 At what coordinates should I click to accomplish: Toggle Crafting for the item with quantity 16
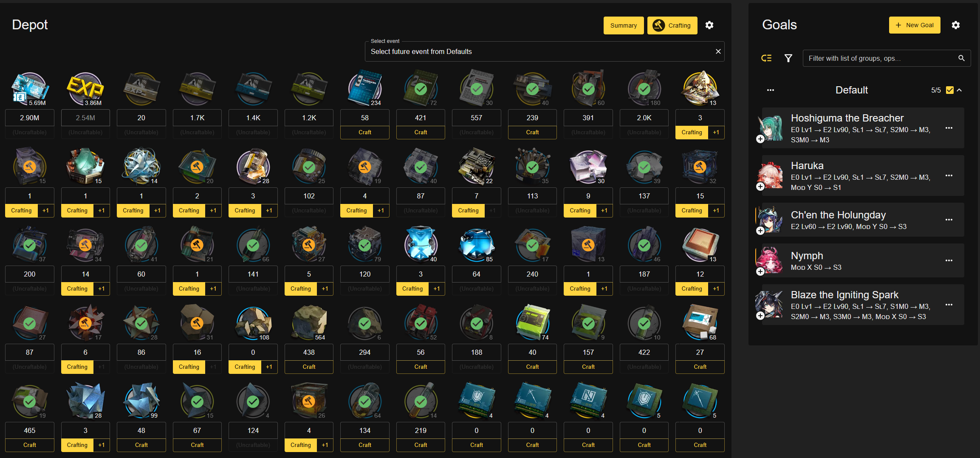tap(189, 367)
